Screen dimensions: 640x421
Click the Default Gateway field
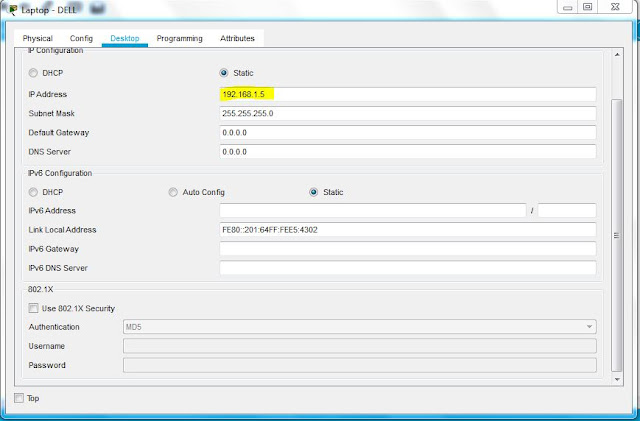coord(408,133)
